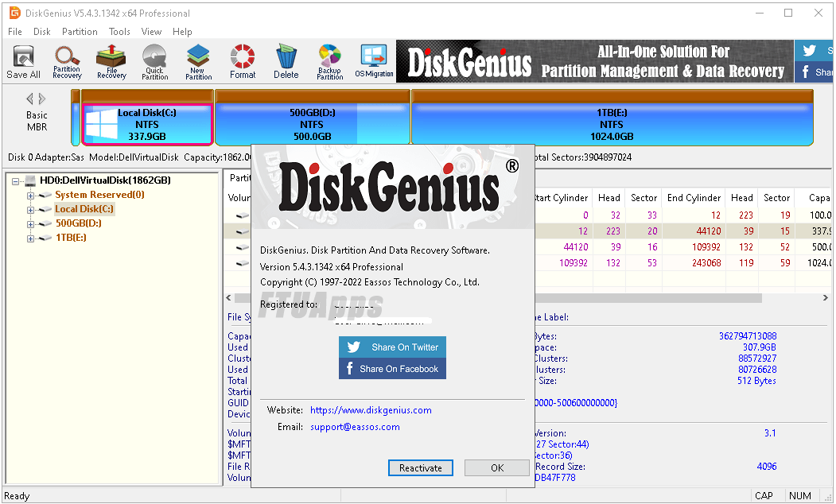The image size is (836, 504).
Task: Select 1TB(E:) tree item
Action: click(x=71, y=238)
